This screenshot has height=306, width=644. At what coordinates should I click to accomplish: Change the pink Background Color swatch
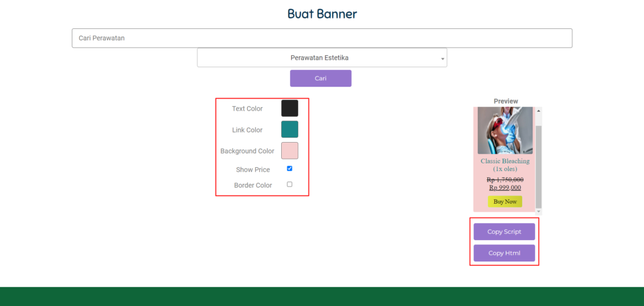coord(289,151)
